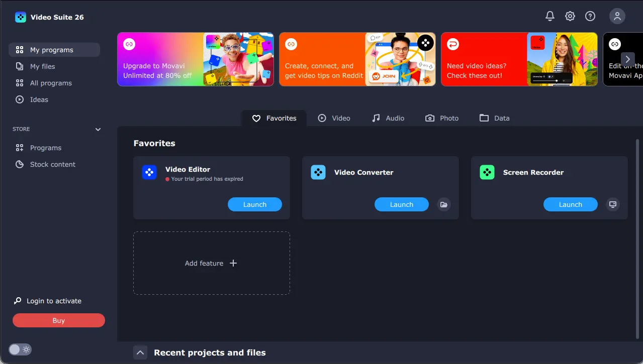Open the Video Converter folder icon

point(443,204)
